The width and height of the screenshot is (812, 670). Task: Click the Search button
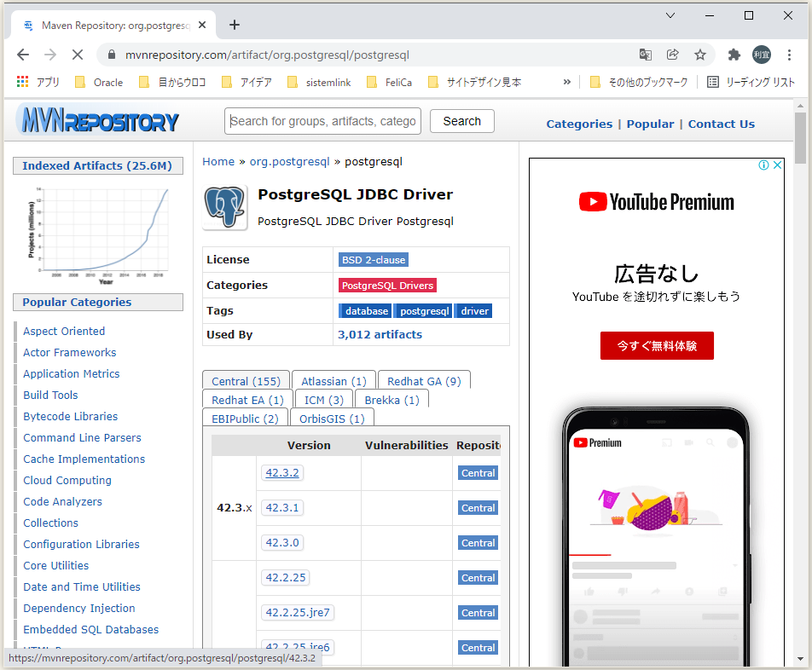(461, 121)
